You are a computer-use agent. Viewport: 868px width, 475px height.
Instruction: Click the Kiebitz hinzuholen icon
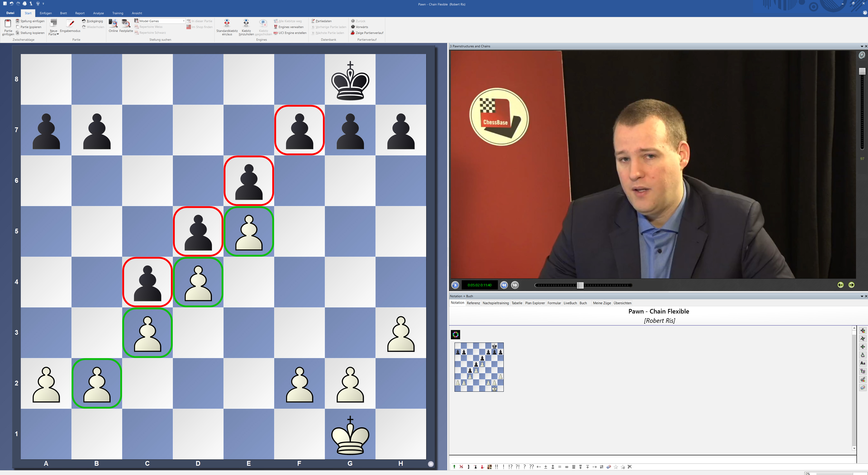pyautogui.click(x=246, y=24)
